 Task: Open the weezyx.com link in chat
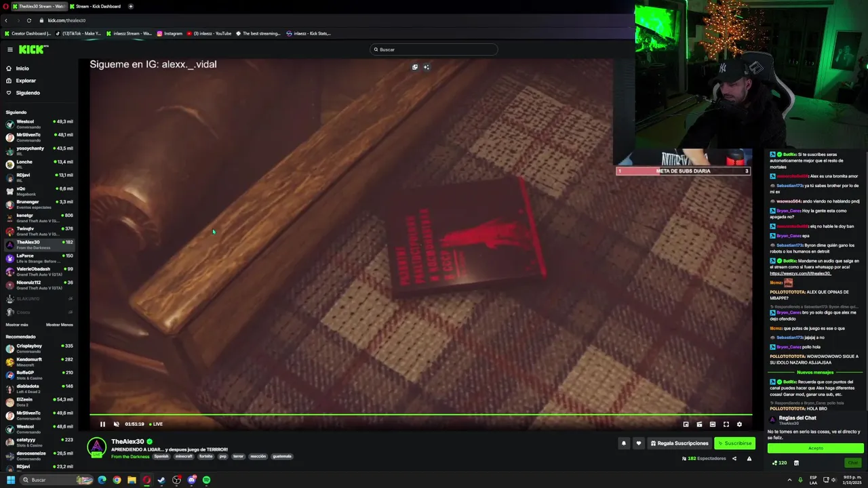click(x=800, y=273)
